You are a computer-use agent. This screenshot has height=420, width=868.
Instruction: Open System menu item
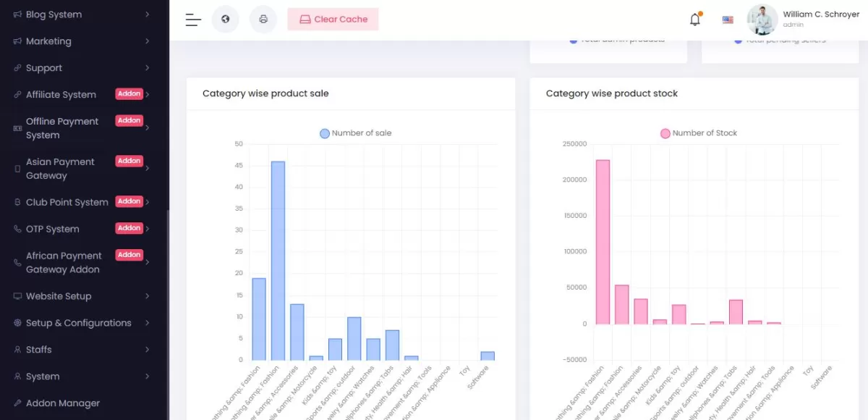tap(84, 377)
